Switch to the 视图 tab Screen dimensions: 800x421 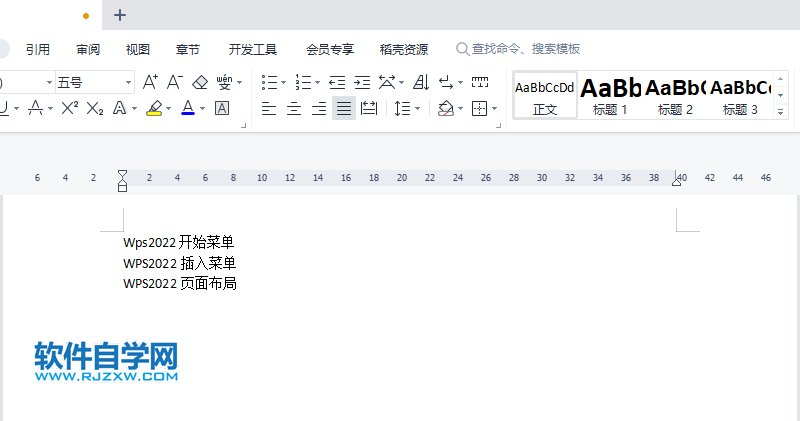(x=138, y=49)
